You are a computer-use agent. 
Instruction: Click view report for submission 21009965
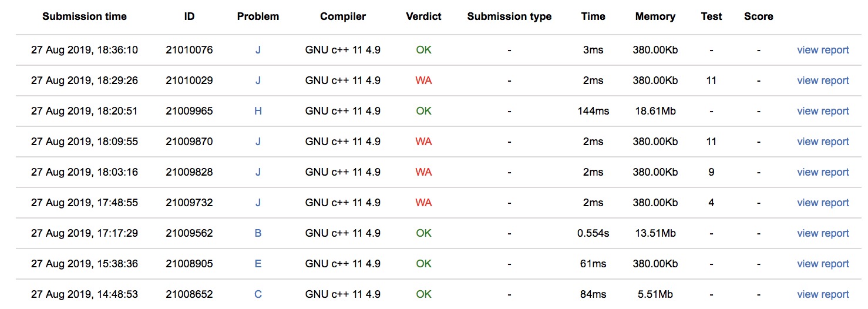822,111
